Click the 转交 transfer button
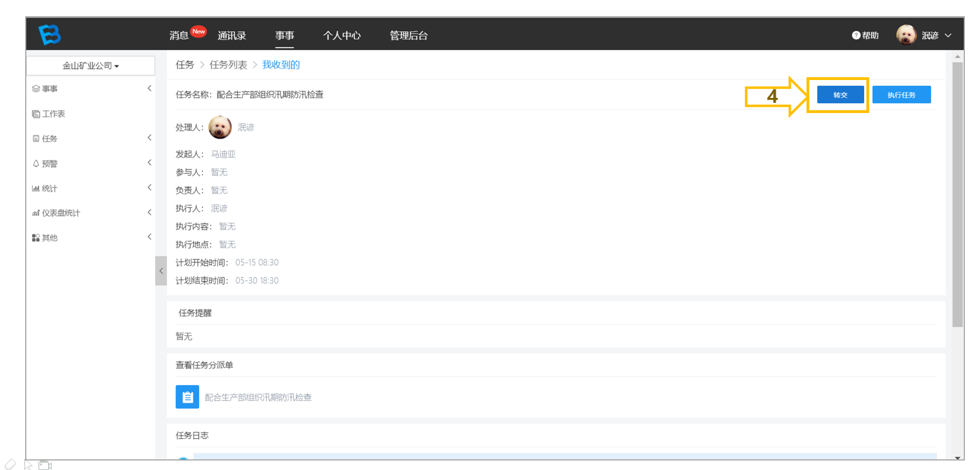Viewport: 980px width, 470px height. click(x=840, y=95)
